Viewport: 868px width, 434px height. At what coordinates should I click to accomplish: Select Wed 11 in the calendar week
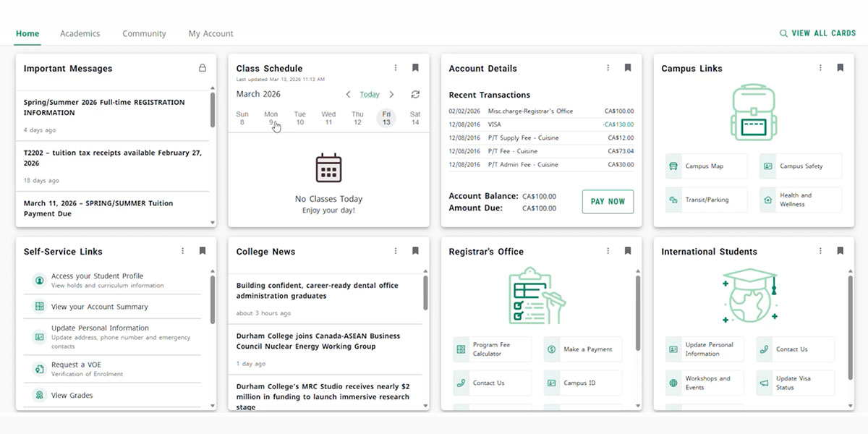pos(328,119)
